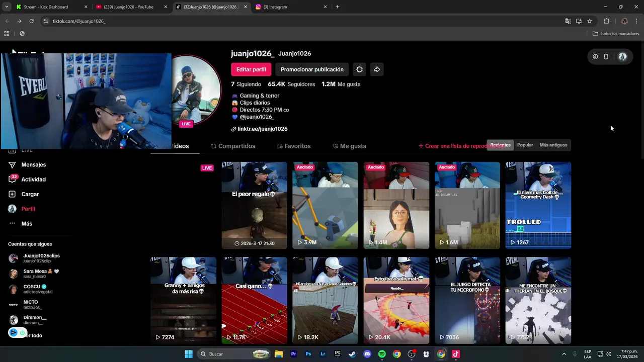This screenshot has height=362, width=644.
Task: Open Epic Games Launcher in taskbar
Action: coord(338,354)
